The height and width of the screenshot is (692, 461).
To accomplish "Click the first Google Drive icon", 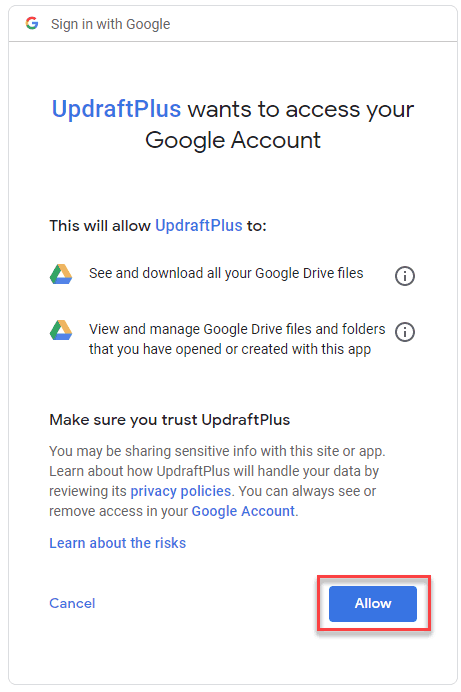I will point(61,274).
